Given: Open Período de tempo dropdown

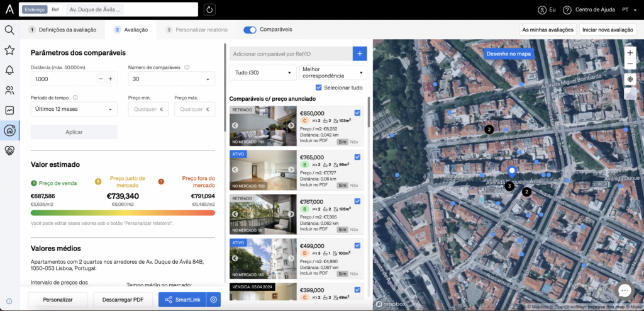Looking at the screenshot, I should tap(74, 109).
